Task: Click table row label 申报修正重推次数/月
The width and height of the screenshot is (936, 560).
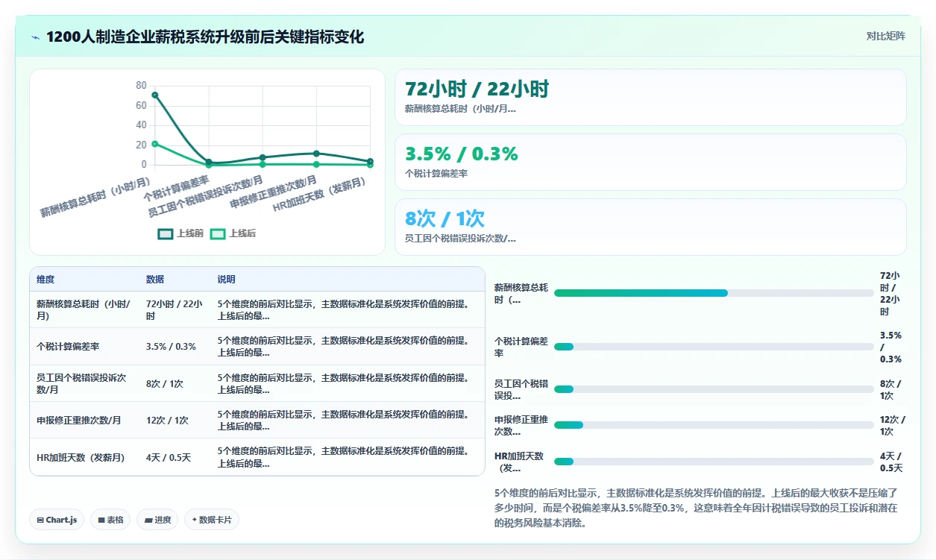Action: (79, 420)
